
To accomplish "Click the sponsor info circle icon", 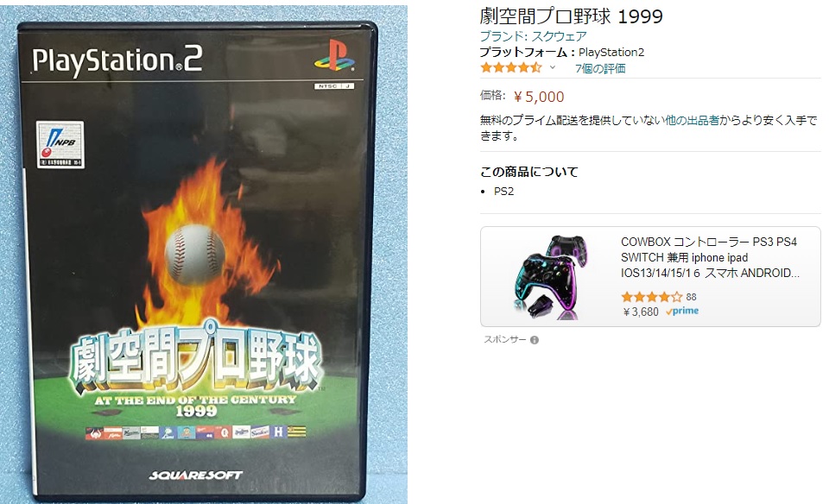I will (x=535, y=340).
